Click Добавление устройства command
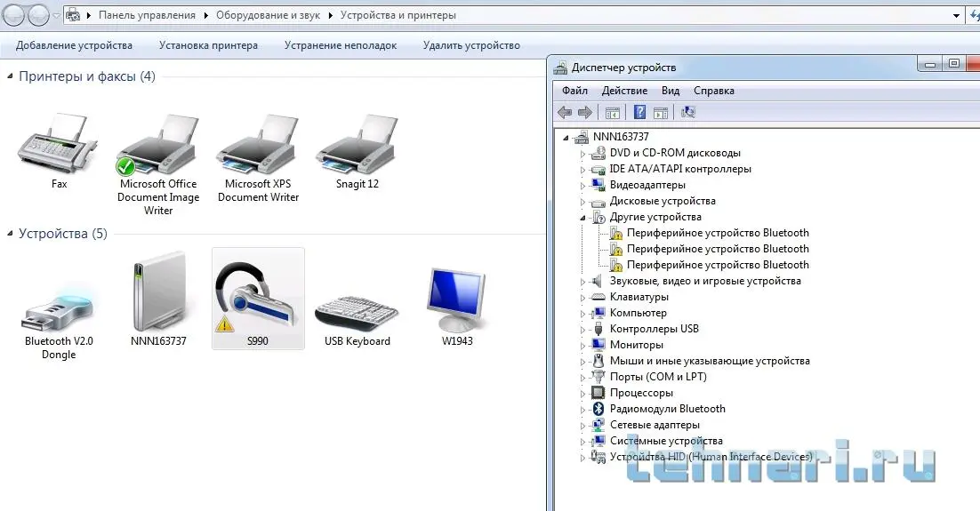The width and height of the screenshot is (980, 511). [x=74, y=45]
